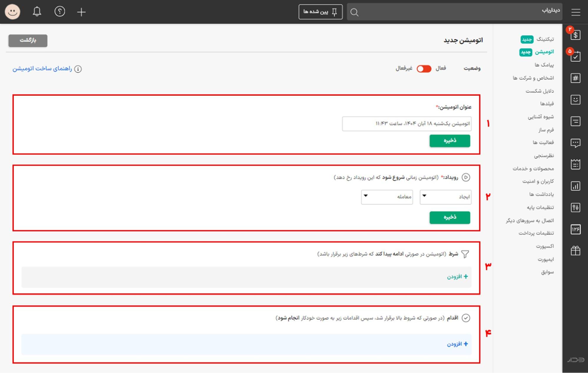Click the plus add icon in top bar
588x373 pixels.
point(81,12)
